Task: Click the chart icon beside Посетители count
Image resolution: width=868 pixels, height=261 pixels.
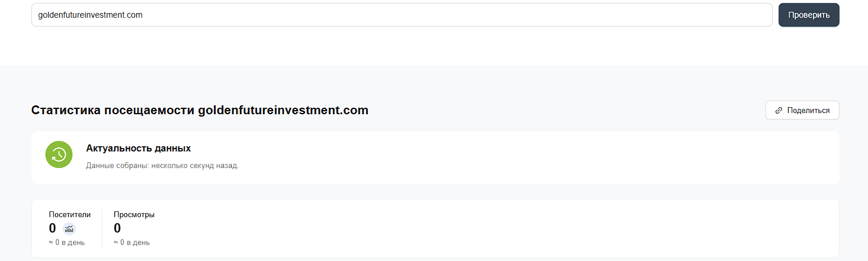Action: click(x=69, y=229)
